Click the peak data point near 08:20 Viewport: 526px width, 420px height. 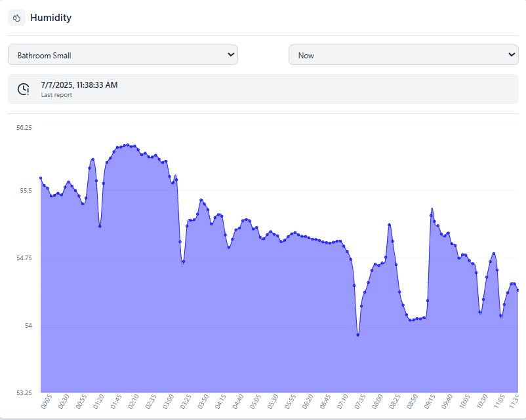390,225
